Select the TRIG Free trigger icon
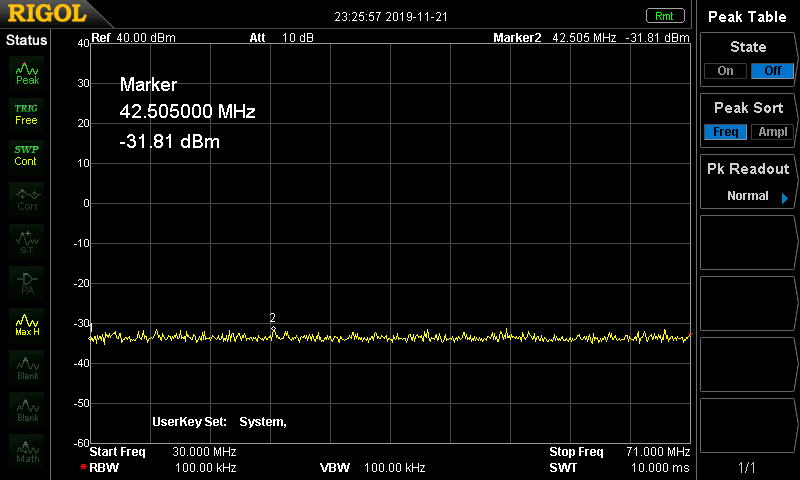The height and width of the screenshot is (480, 800). click(x=27, y=114)
